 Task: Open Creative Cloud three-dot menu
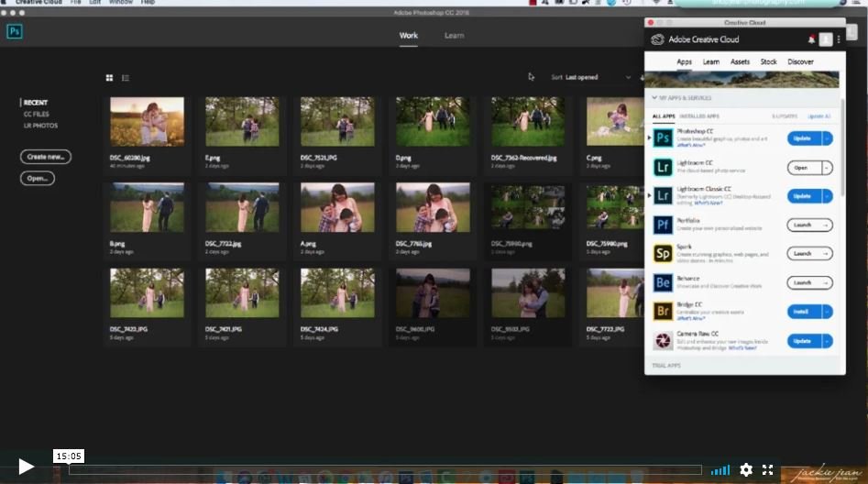[x=839, y=39]
